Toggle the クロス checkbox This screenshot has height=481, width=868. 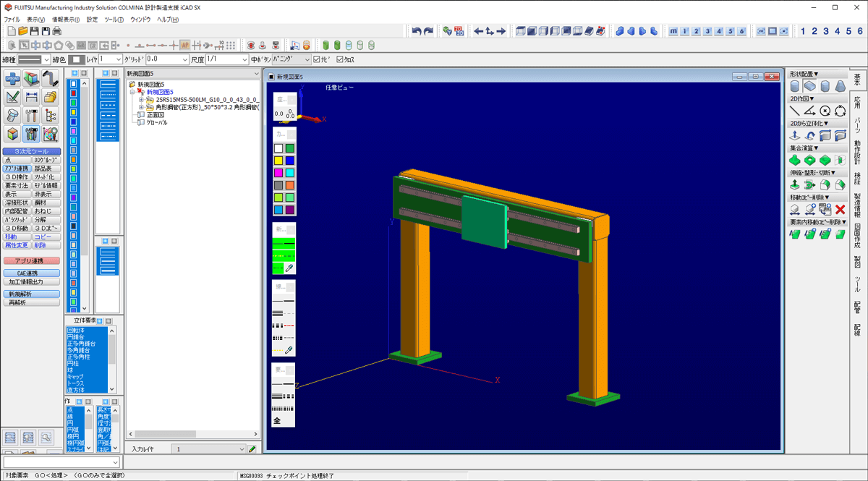click(x=341, y=59)
